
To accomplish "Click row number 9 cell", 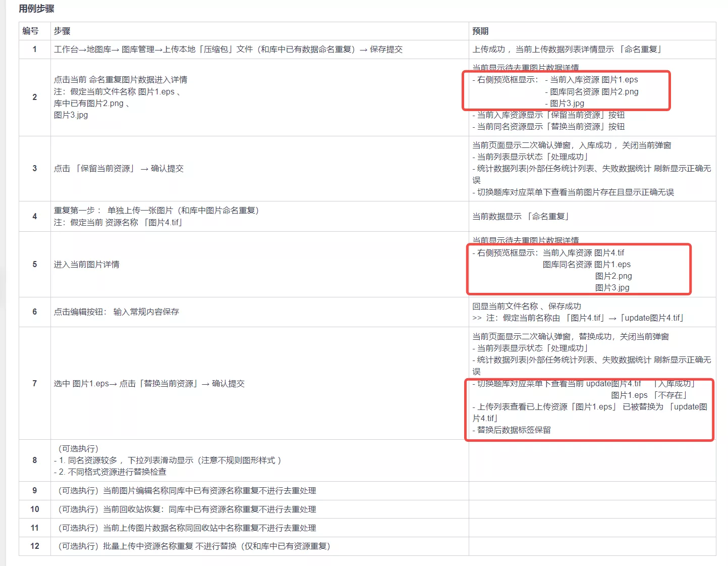I will coord(34,491).
